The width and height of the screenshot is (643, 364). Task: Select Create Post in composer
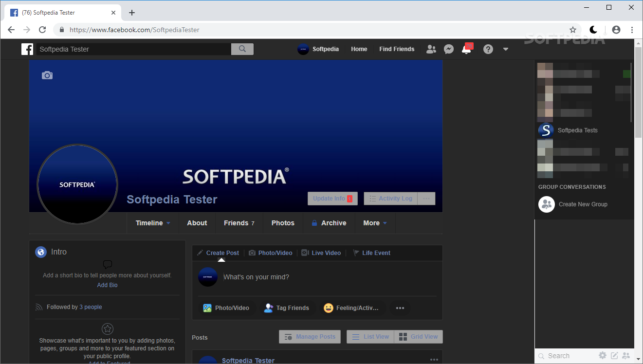click(x=218, y=253)
